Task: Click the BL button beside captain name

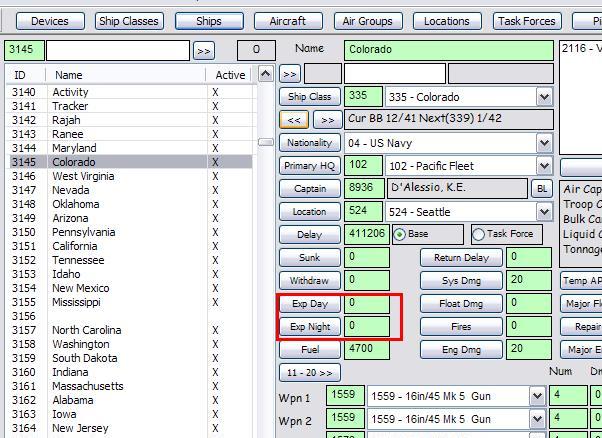Action: [x=542, y=188]
